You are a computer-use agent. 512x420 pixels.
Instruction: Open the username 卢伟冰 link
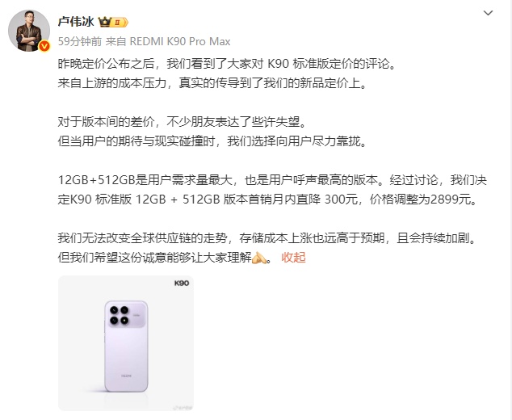(x=76, y=22)
